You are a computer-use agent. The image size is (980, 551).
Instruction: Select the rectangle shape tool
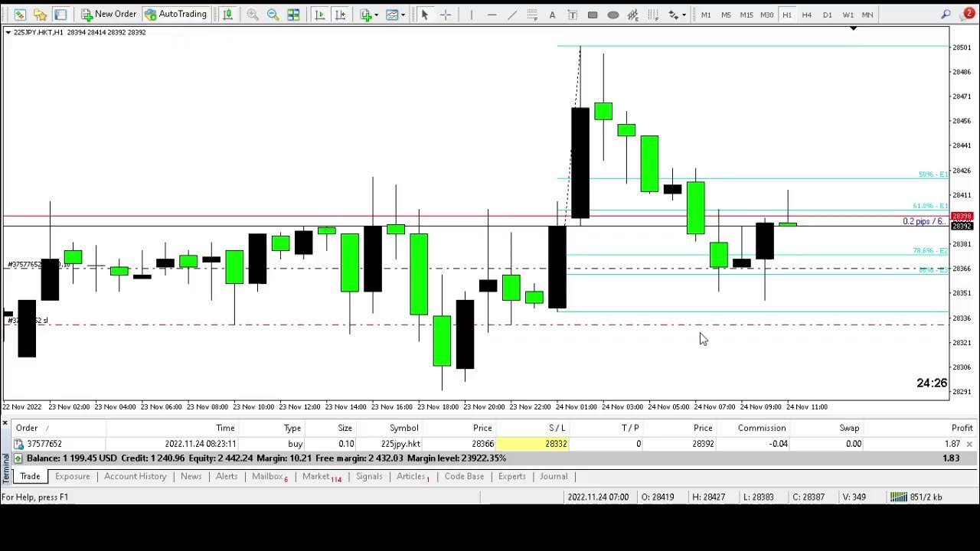click(593, 15)
